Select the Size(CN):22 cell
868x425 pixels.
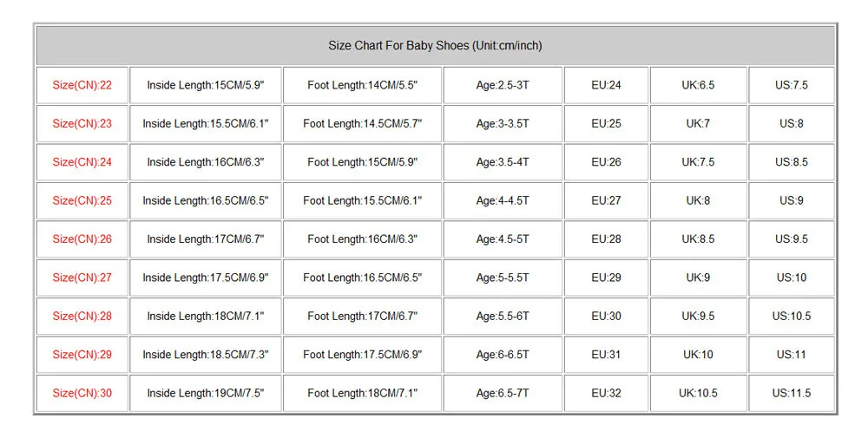[x=82, y=85]
